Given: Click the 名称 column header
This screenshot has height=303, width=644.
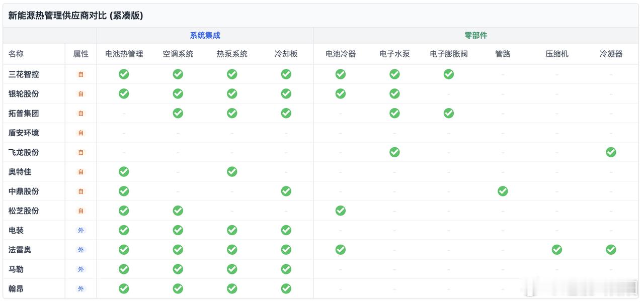Looking at the screenshot, I should pyautogui.click(x=16, y=54).
